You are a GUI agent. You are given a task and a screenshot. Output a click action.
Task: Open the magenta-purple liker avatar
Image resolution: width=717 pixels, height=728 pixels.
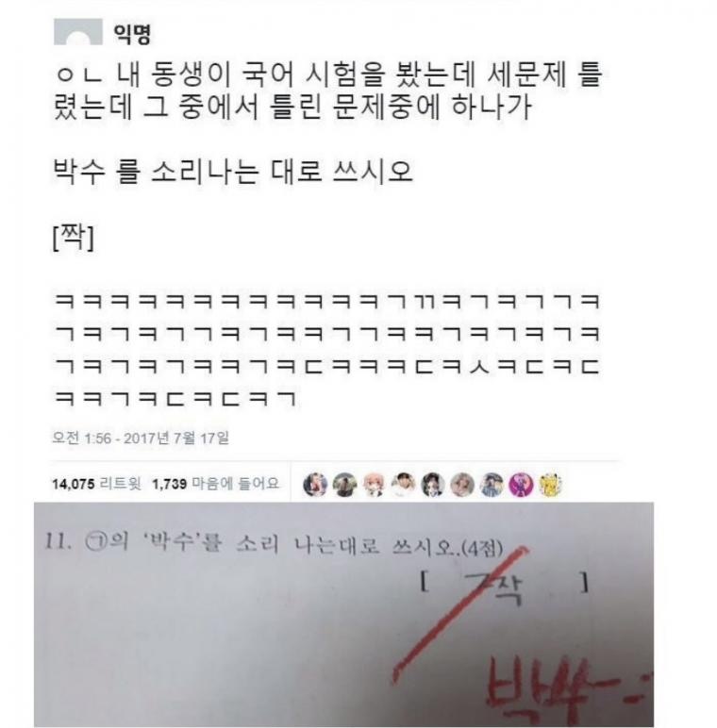(521, 485)
